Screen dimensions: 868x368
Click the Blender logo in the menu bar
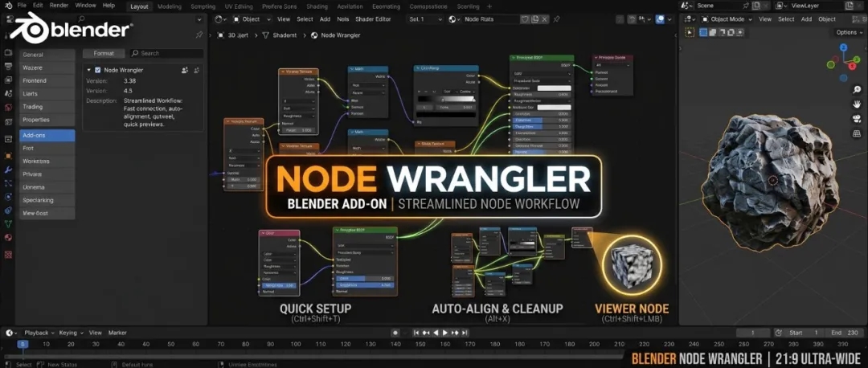tap(7, 5)
